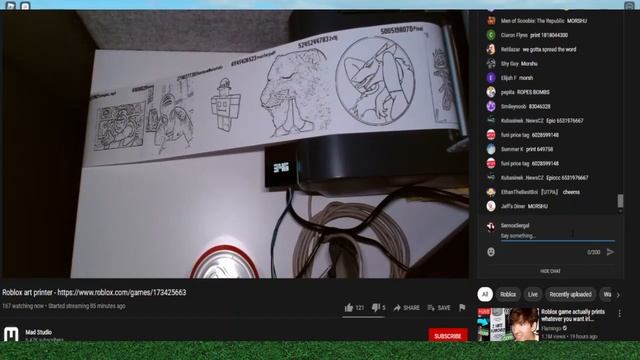The image size is (640, 360).
Task: Dislike the stream with the thumbs down icon
Action: [x=376, y=308]
